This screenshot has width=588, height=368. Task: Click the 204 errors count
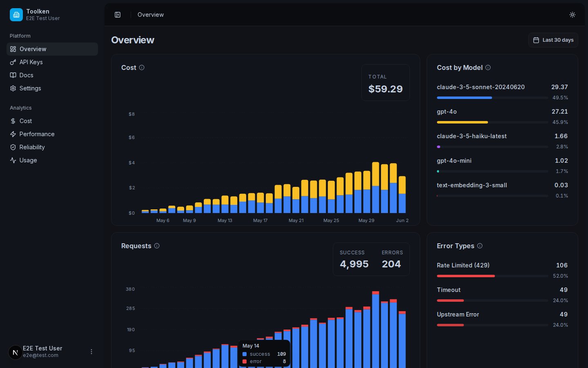(391, 264)
